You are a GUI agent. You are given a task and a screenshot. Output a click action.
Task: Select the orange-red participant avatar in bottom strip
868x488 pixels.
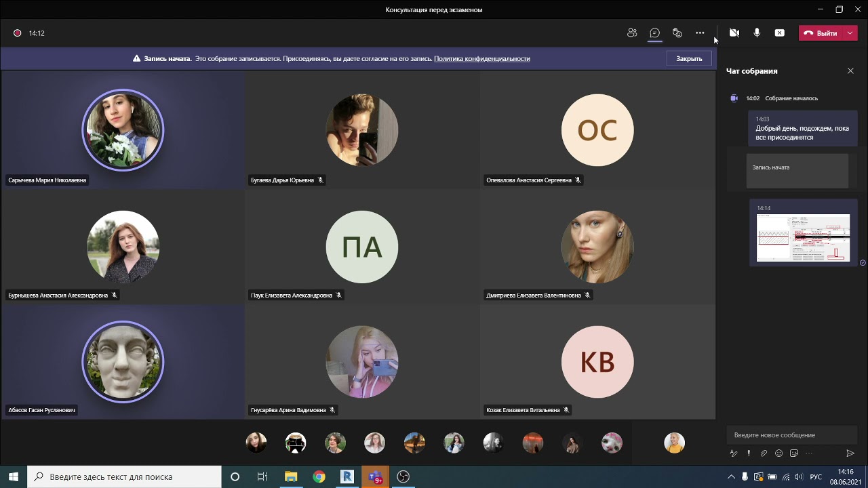[x=533, y=443]
